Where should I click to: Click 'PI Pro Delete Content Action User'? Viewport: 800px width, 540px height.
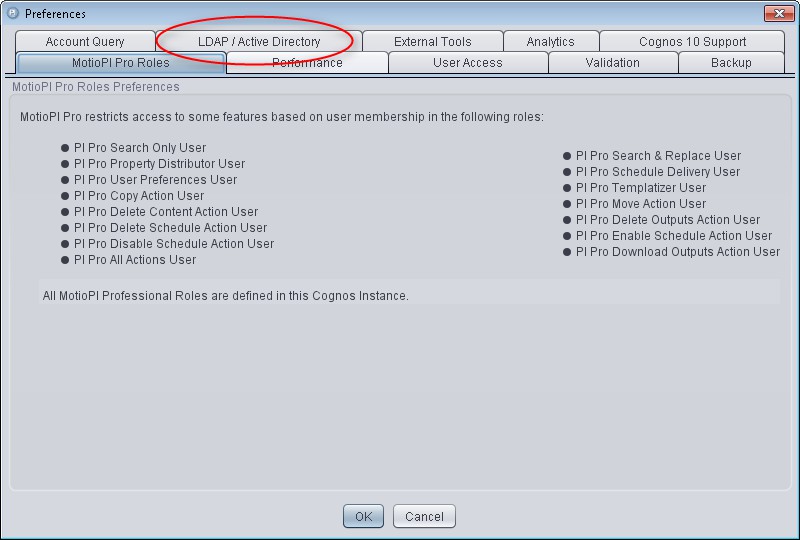(x=166, y=212)
